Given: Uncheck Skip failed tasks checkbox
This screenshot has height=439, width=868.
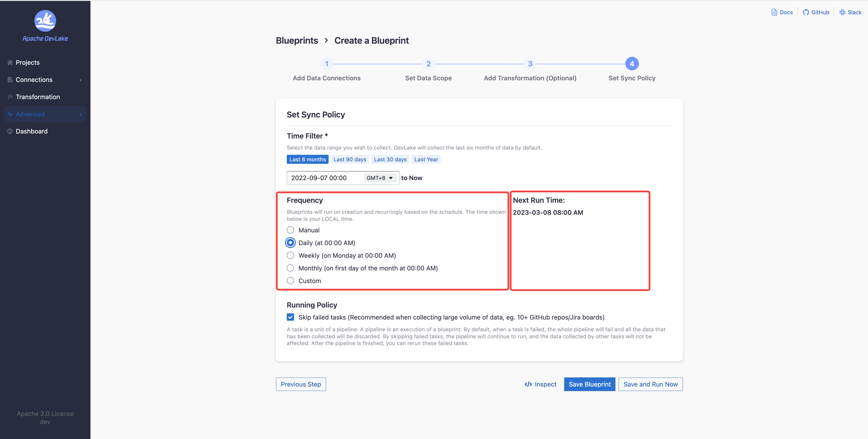Looking at the screenshot, I should 290,317.
